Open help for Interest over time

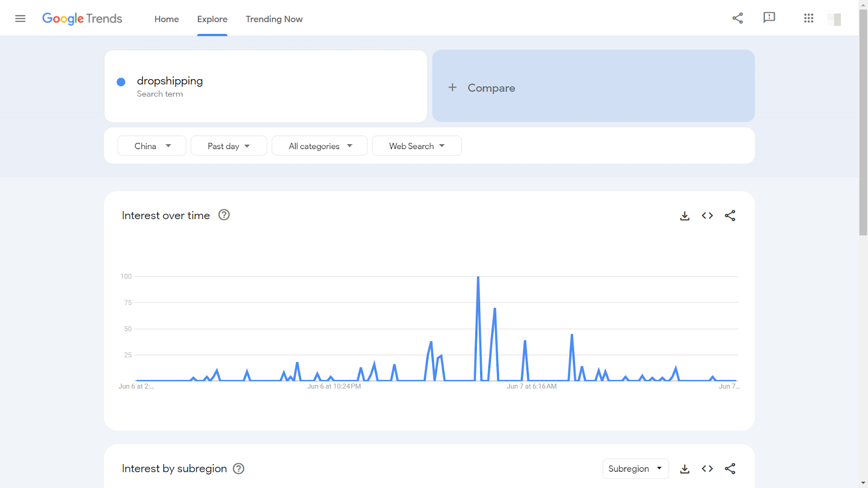click(224, 215)
